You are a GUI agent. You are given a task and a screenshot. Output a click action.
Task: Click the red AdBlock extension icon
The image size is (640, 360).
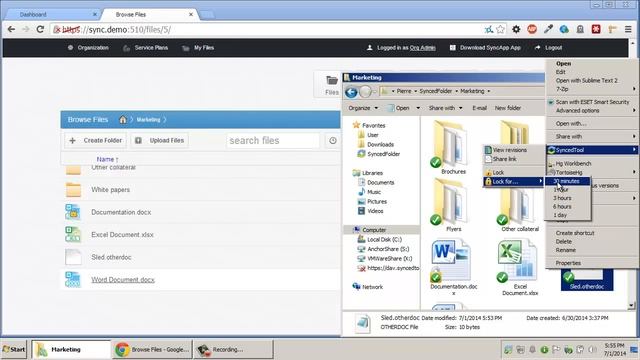532,29
